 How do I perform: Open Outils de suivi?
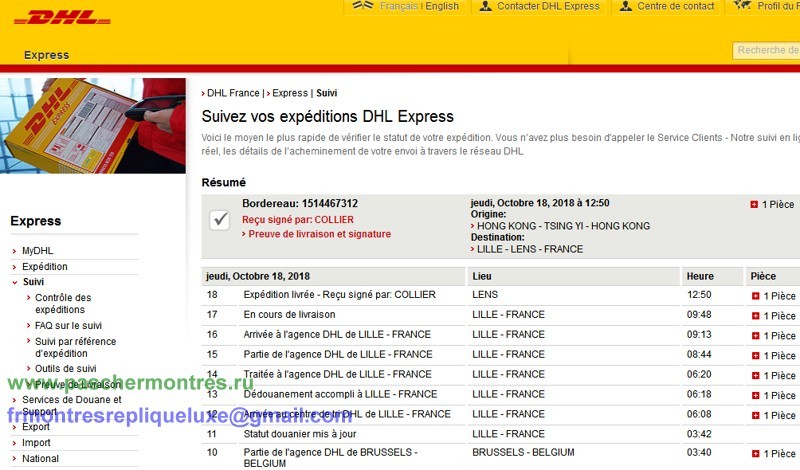tap(65, 368)
